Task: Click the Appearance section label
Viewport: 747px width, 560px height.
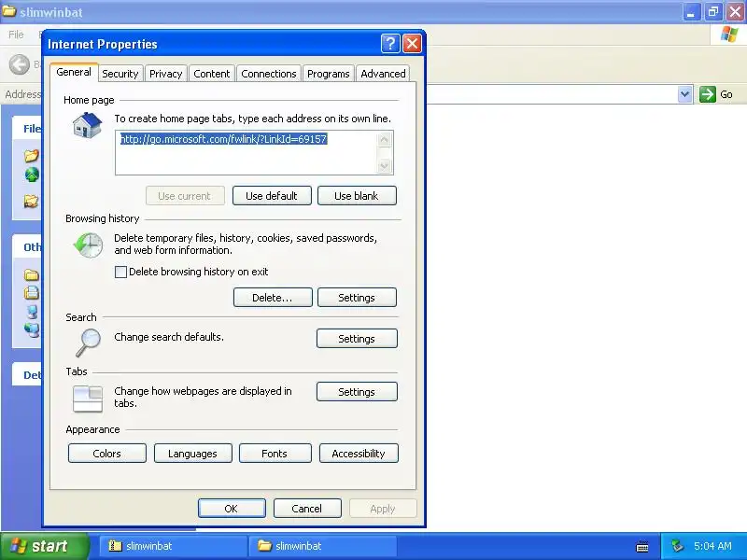Action: (92, 429)
